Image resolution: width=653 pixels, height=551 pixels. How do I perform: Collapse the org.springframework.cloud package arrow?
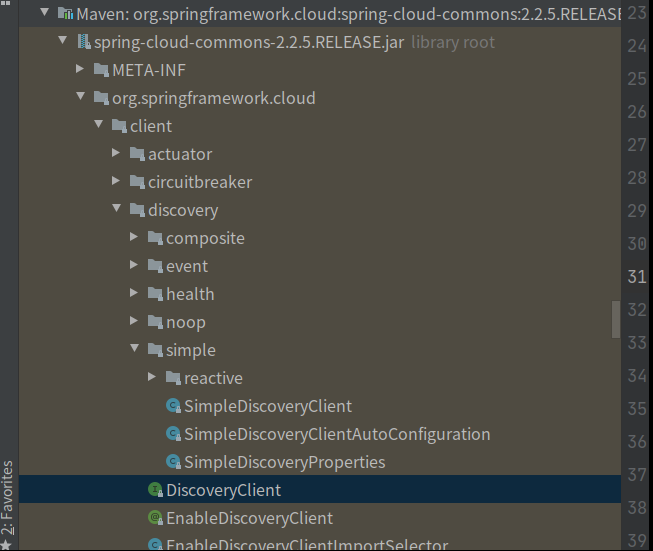click(81, 96)
